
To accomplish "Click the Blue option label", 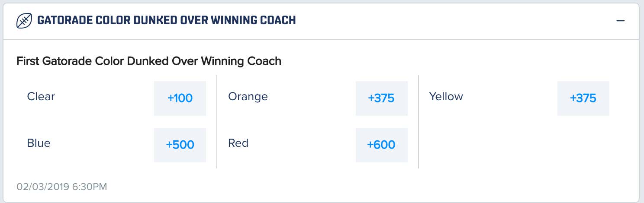I will (39, 143).
